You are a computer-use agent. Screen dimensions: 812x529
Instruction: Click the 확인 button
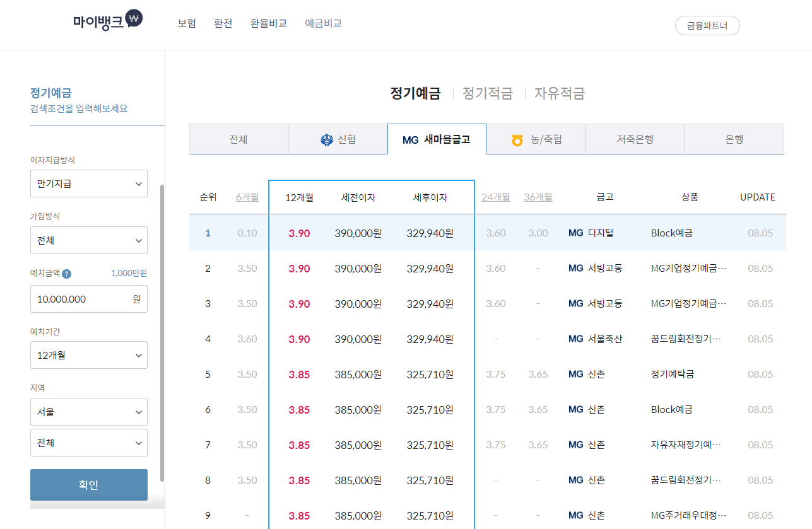click(89, 485)
